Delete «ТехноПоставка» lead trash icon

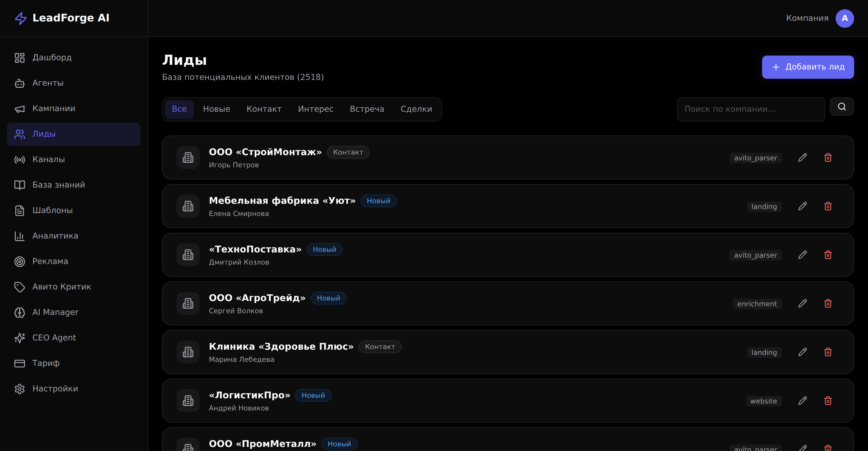coord(828,255)
